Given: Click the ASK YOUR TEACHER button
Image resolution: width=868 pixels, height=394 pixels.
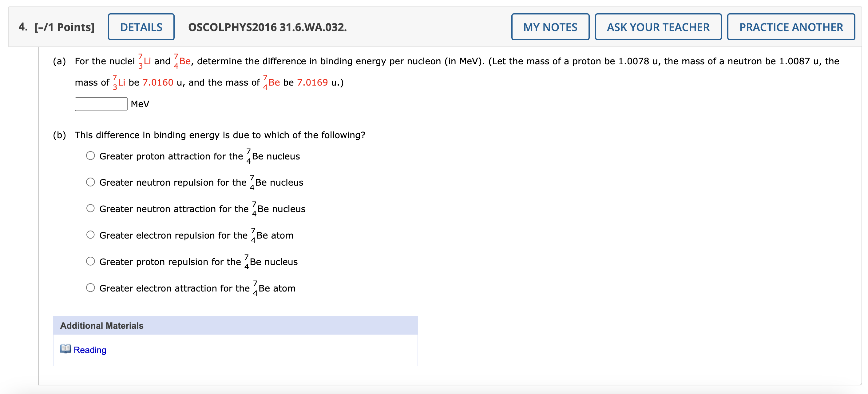Looking at the screenshot, I should (658, 27).
